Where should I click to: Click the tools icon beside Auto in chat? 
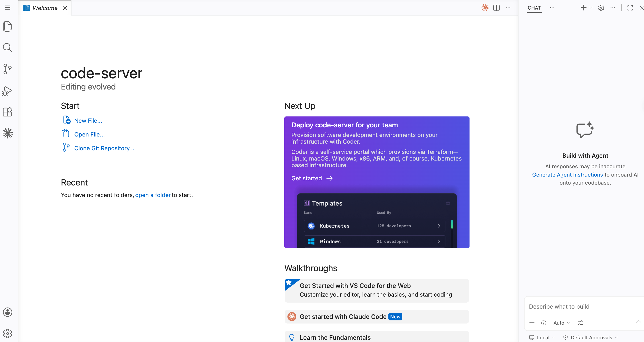tap(544, 323)
